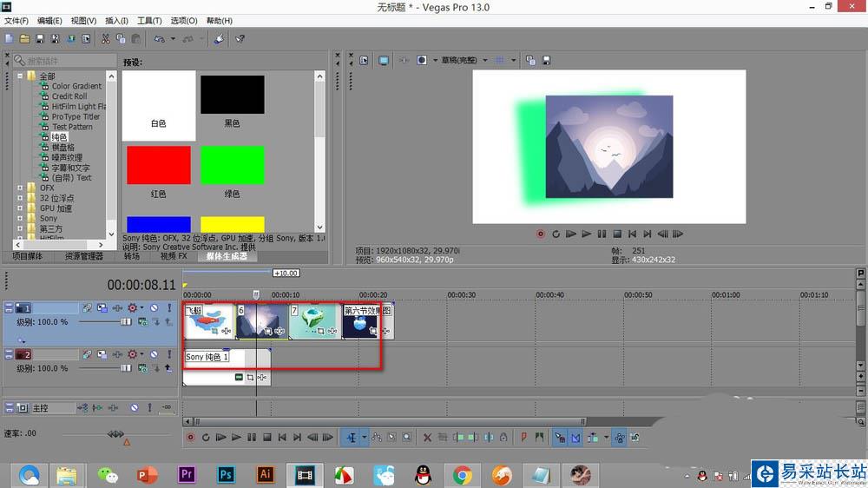Click Play from Start in preview controls
The image size is (868, 488).
pyautogui.click(x=571, y=234)
